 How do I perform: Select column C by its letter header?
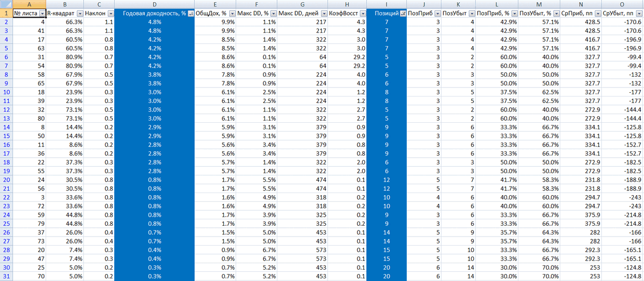[x=100, y=4]
